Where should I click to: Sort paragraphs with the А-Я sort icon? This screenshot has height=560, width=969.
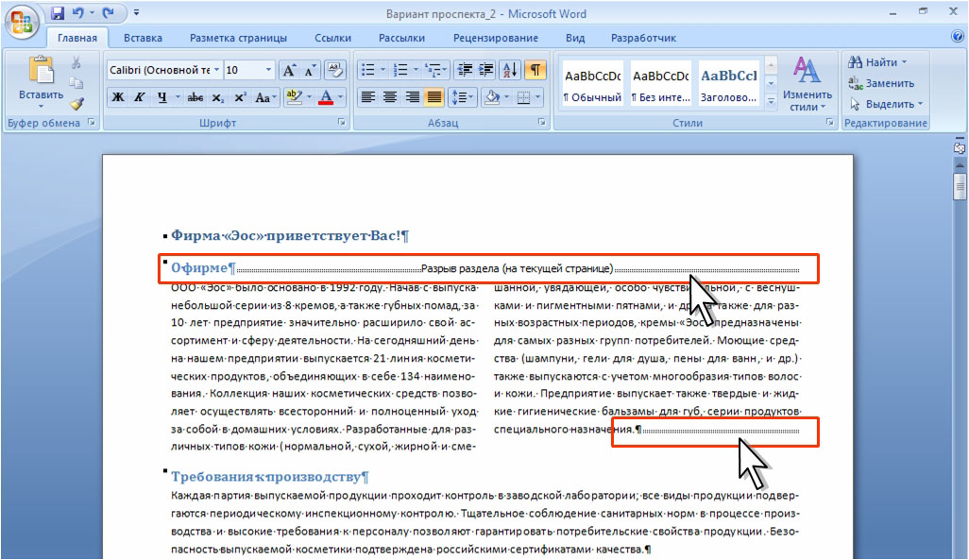tap(510, 70)
